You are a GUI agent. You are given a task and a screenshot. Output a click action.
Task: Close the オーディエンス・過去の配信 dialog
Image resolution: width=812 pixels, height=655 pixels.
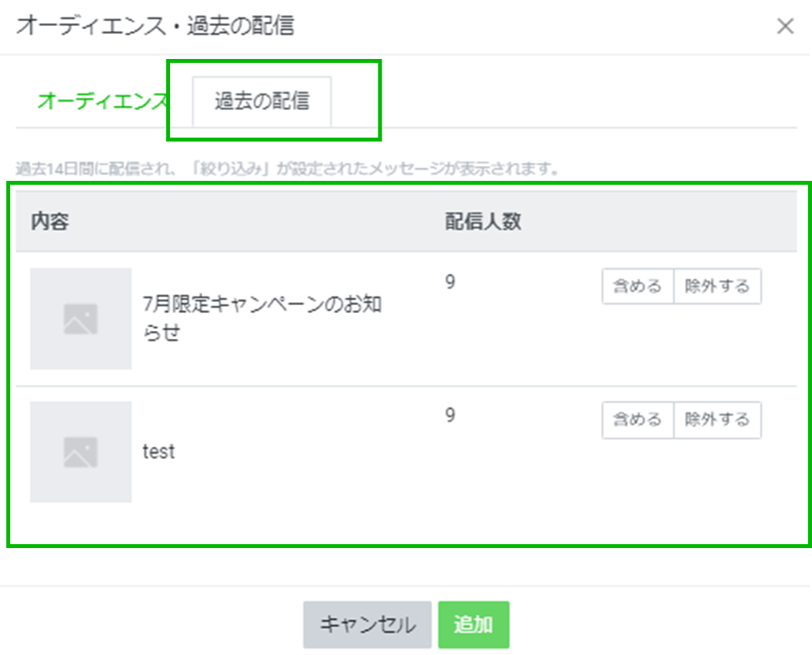coord(784,27)
